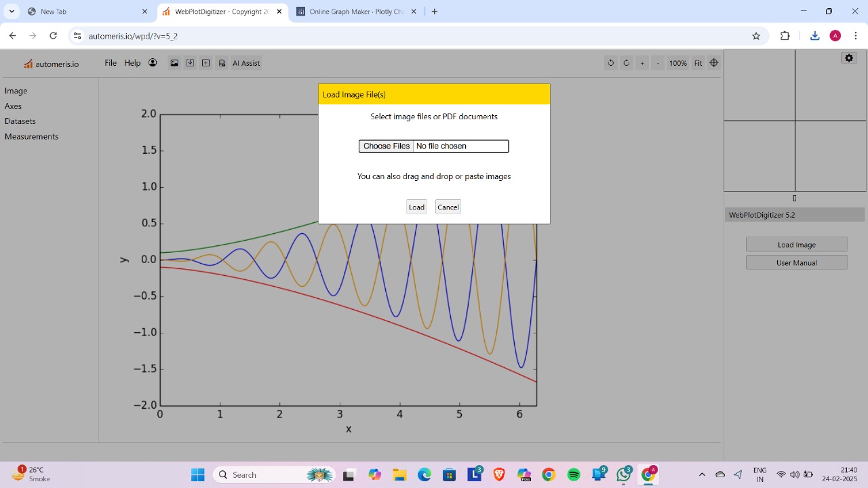Image resolution: width=868 pixels, height=488 pixels.
Task: Open AI Assist
Action: click(245, 62)
